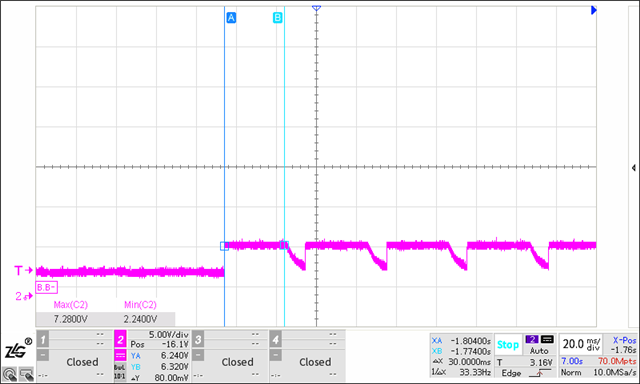This screenshot has width=640, height=384.
Task: Click the 1/delta X 33.33Hz readout
Action: [461, 372]
